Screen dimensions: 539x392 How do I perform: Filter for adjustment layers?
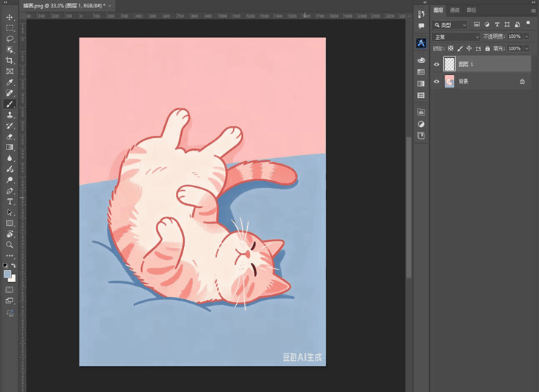tap(487, 24)
